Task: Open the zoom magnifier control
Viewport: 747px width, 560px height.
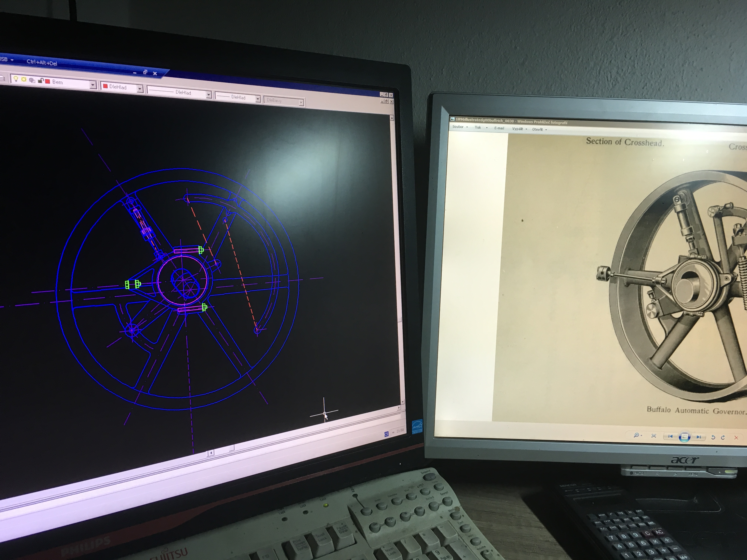Action: pyautogui.click(x=637, y=435)
